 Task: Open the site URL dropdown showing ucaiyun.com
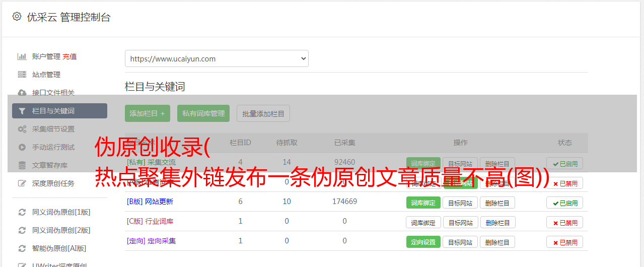tap(217, 58)
